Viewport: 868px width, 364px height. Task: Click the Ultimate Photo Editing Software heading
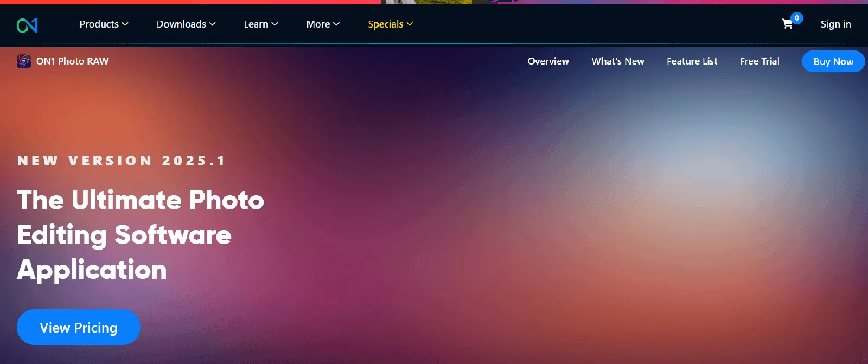[141, 235]
